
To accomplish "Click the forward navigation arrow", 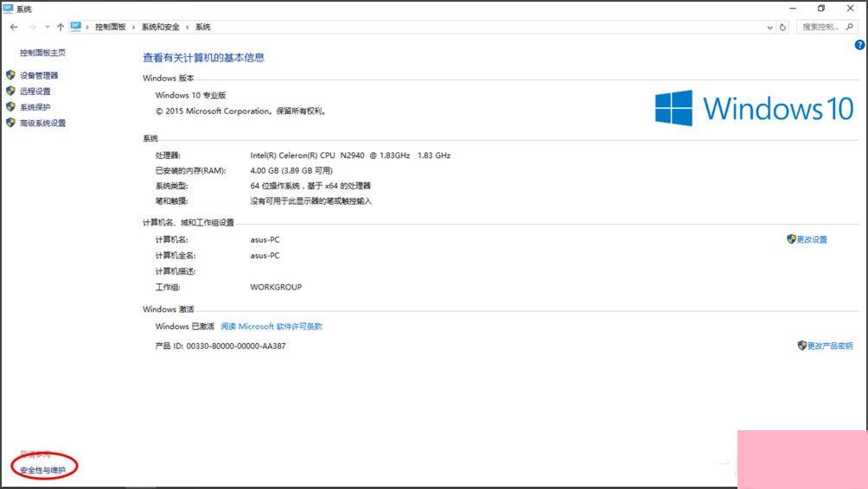I will (33, 27).
